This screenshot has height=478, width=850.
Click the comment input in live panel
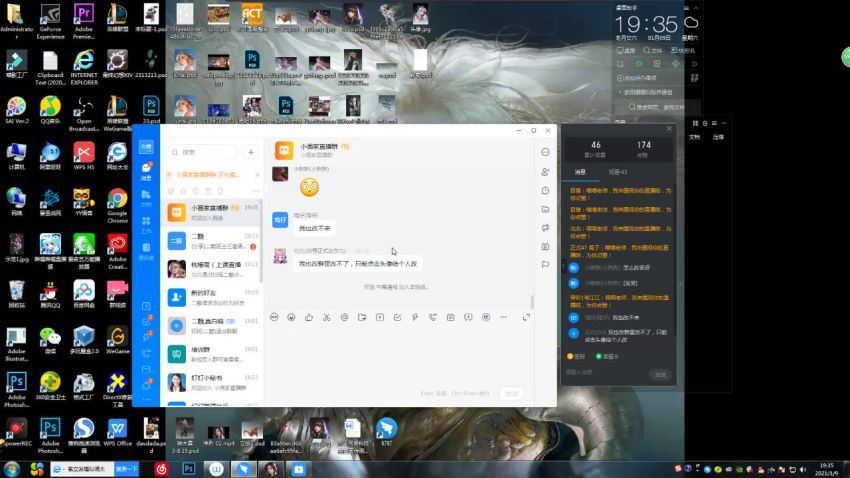point(606,373)
